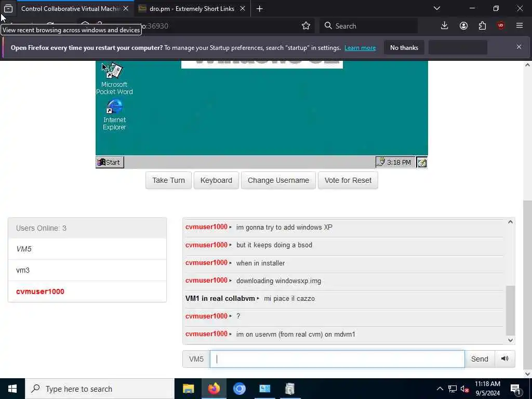The height and width of the screenshot is (399, 532).
Task: Click message 'but it keeps doing a bsod'
Action: pos(274,245)
